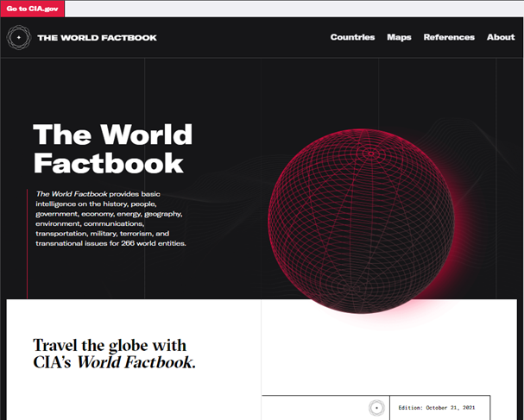
Task: Click 'Travel the globe with CIA's World Factbook' heading
Action: pyautogui.click(x=114, y=354)
